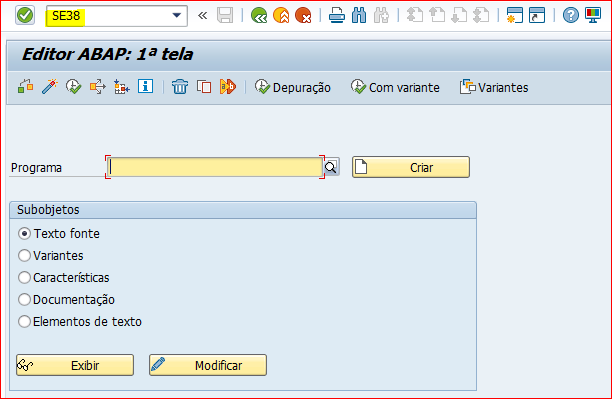The width and height of the screenshot is (612, 399).
Task: Click the Check syntax icon
Action: pyautogui.click(x=26, y=87)
